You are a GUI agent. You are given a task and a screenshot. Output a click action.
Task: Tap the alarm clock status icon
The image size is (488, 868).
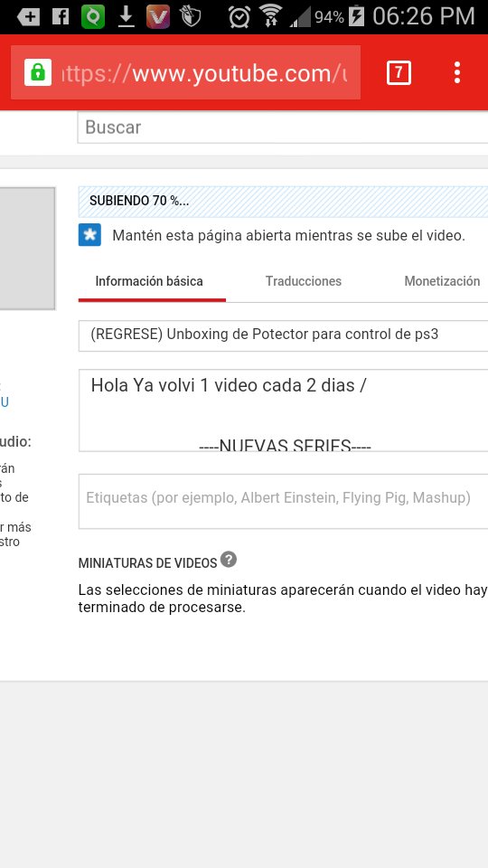coord(239,17)
